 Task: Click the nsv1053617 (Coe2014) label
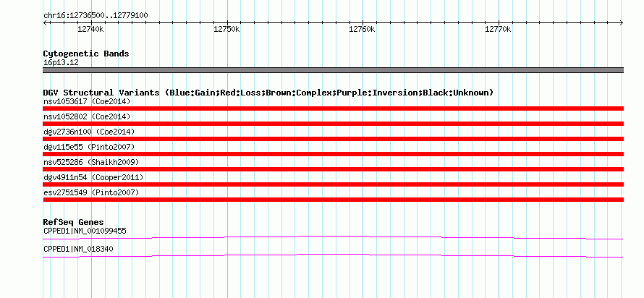pyautogui.click(x=87, y=101)
